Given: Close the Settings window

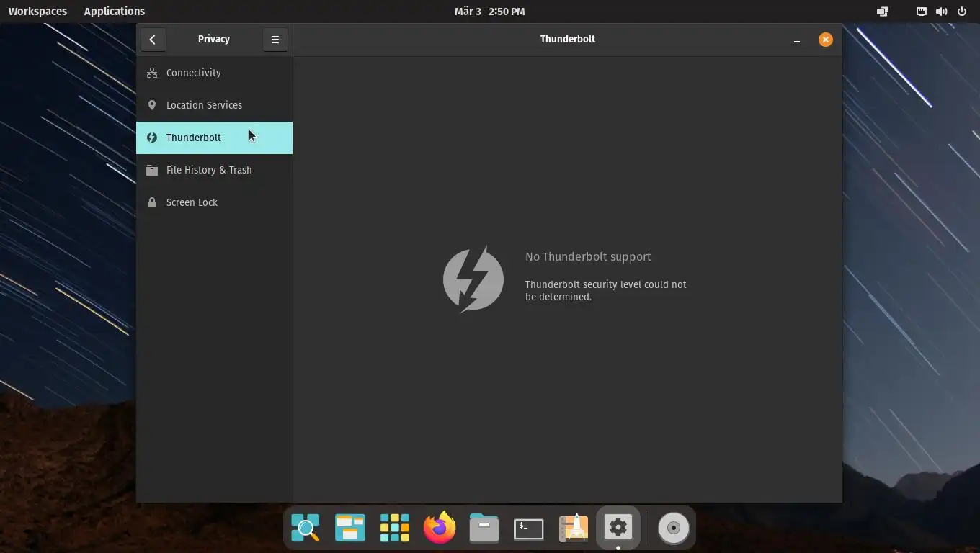Looking at the screenshot, I should point(826,40).
